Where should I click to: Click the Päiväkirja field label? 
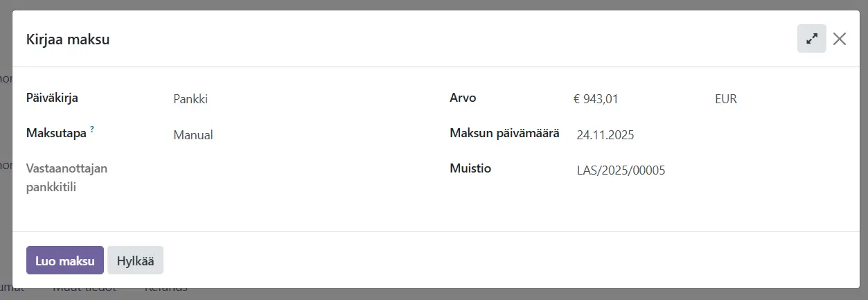[52, 98]
